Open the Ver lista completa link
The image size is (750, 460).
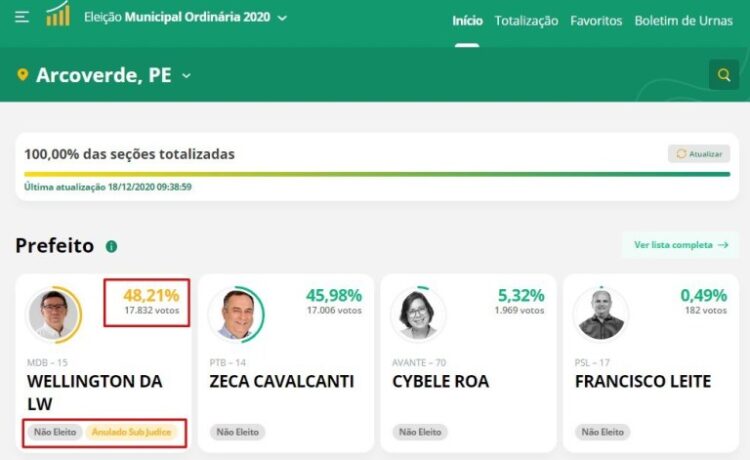(x=680, y=245)
